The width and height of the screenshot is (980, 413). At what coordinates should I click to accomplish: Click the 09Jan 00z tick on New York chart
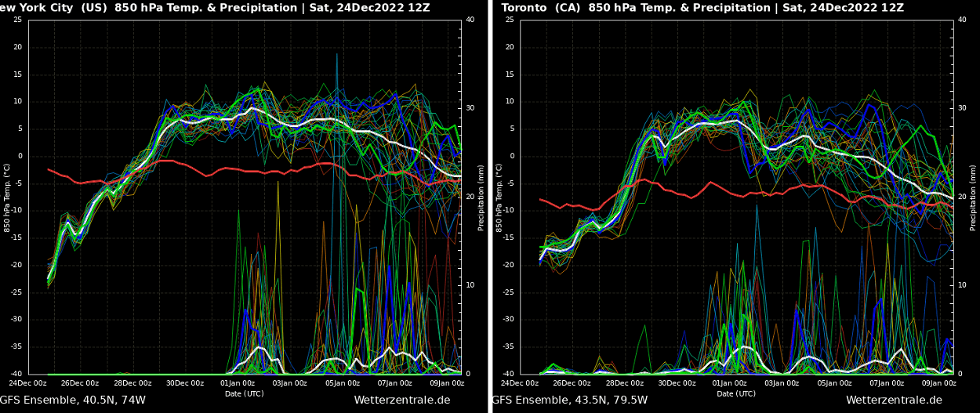447,383
